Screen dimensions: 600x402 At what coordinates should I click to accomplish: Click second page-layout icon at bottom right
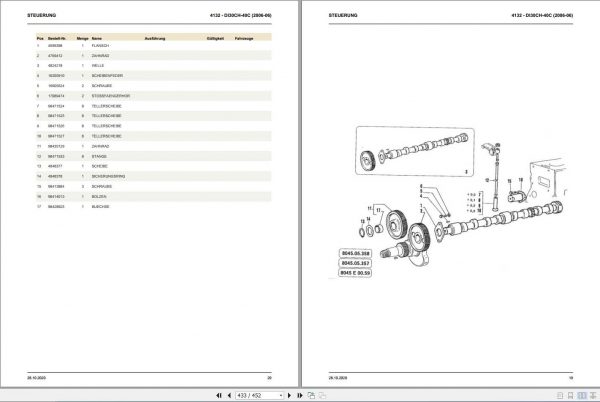(571, 395)
